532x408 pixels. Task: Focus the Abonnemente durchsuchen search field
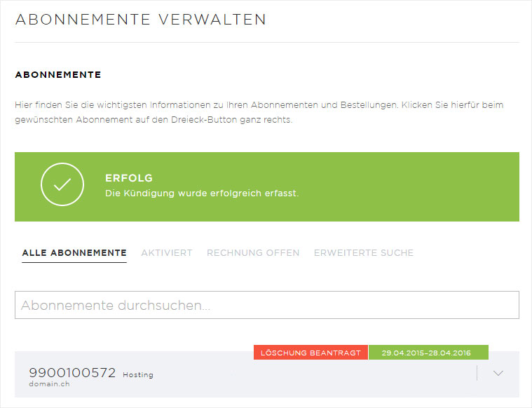(x=266, y=306)
